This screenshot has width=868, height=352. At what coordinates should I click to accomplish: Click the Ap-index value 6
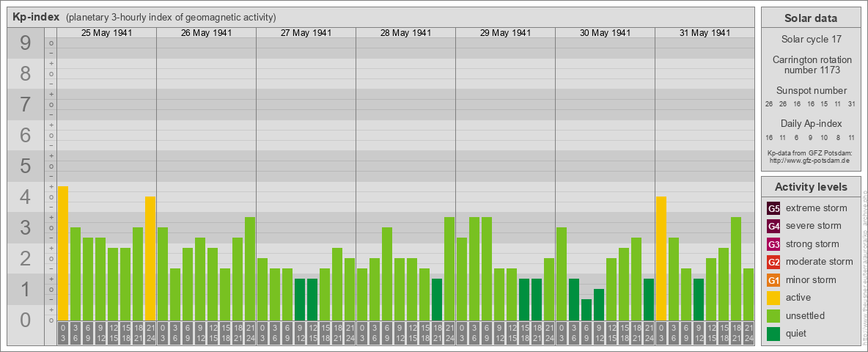[796, 137]
